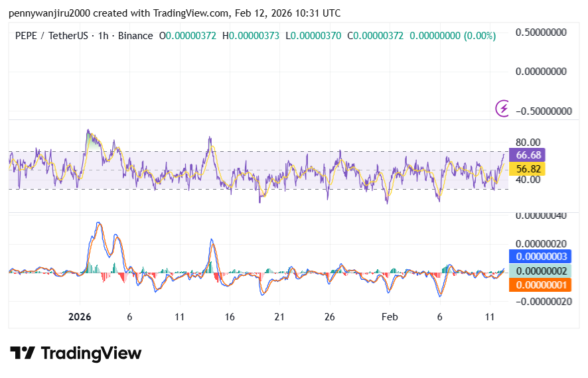Click the Binance exchange label

(135, 36)
